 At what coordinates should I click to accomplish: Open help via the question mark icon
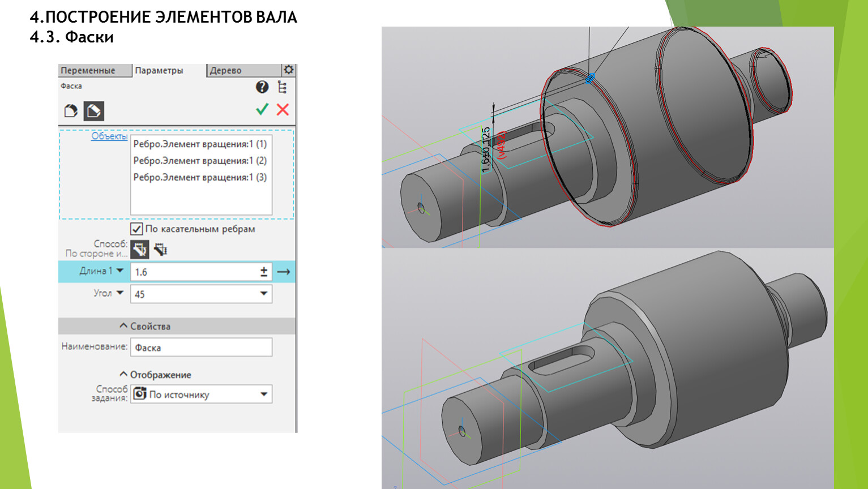pos(262,87)
